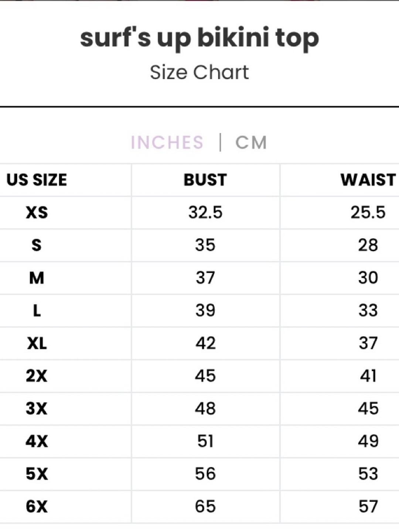Viewport: 399px width, 532px height.
Task: Select the XL size row label
Action: (x=37, y=343)
